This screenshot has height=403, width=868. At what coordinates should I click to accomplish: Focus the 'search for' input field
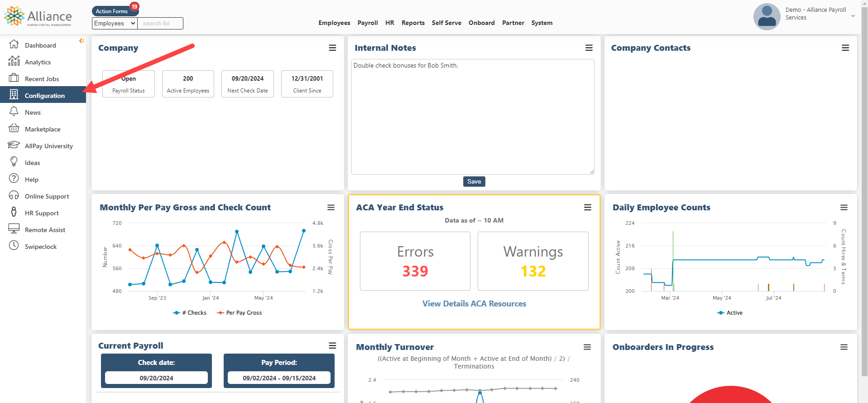tap(160, 23)
